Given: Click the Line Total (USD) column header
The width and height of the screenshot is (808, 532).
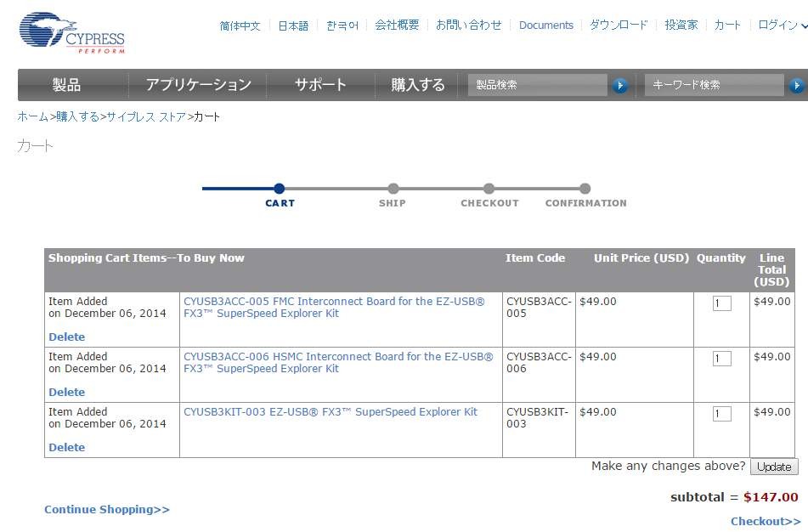Looking at the screenshot, I should click(771, 269).
